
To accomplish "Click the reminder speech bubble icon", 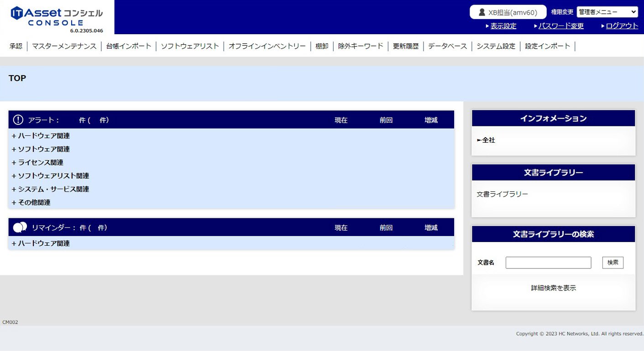I will 20,227.
